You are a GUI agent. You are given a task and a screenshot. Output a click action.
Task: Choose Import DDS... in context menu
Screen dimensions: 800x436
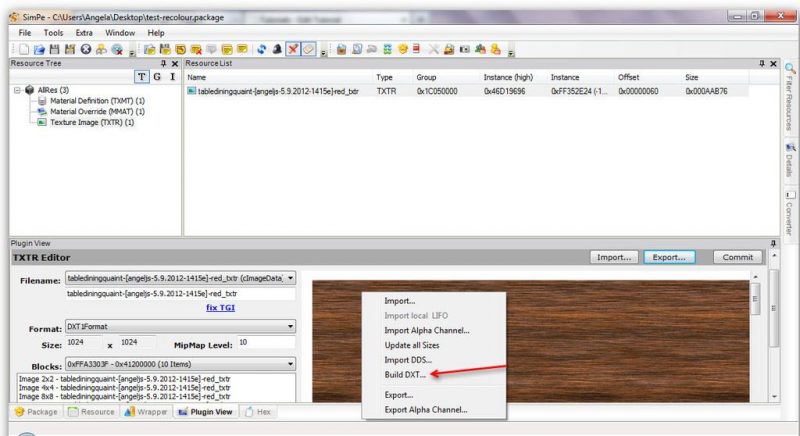coord(408,360)
